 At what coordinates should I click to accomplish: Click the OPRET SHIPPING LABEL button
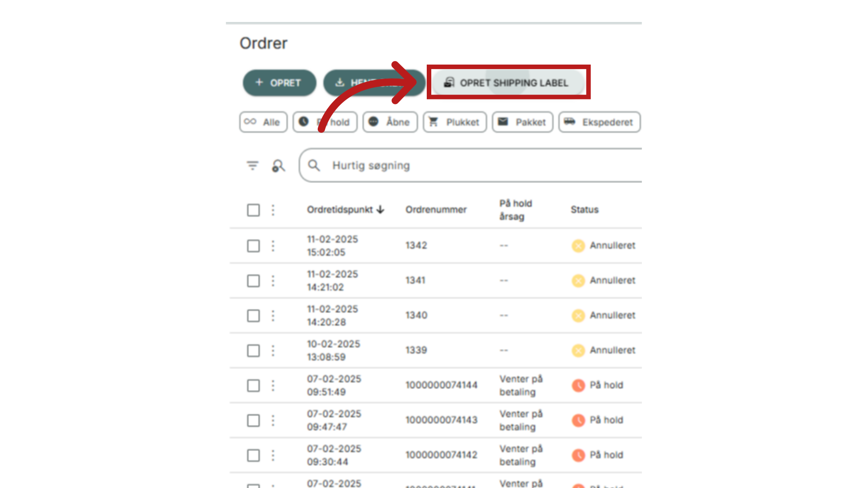(508, 83)
